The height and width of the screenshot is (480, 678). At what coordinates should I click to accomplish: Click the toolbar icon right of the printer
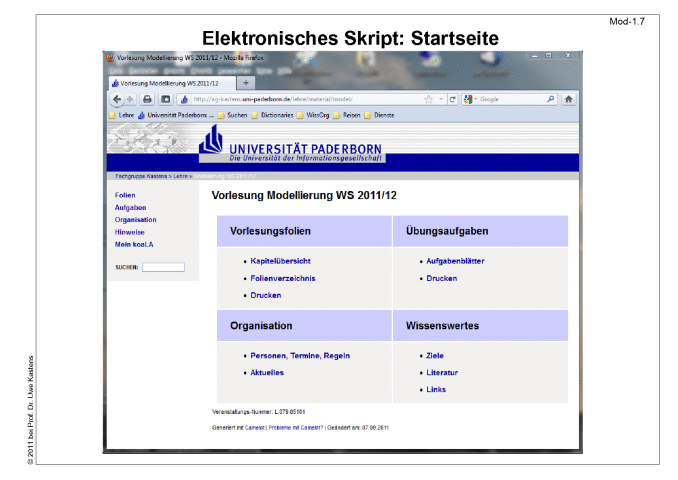(x=166, y=99)
